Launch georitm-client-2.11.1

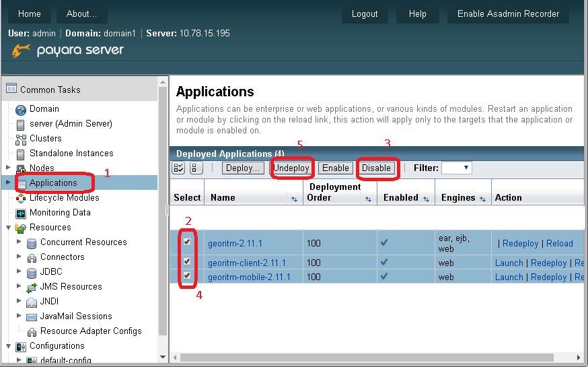(509, 263)
